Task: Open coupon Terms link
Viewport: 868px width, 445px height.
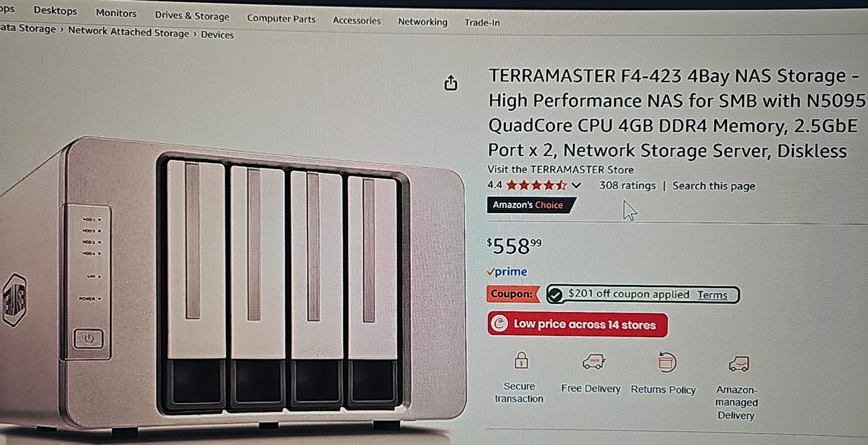Action: click(x=712, y=295)
